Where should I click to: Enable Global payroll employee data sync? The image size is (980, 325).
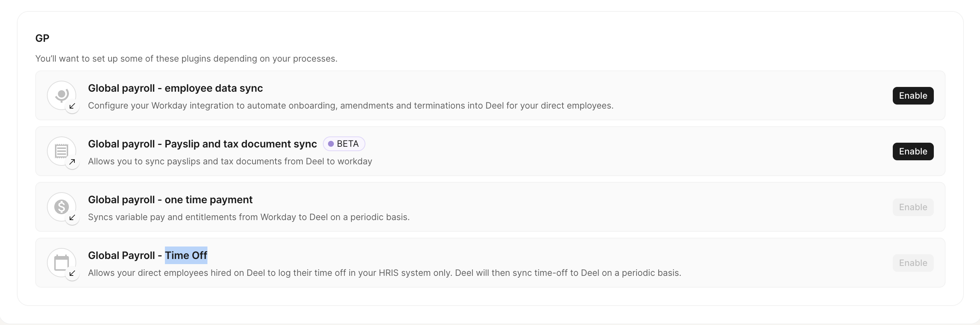click(913, 95)
